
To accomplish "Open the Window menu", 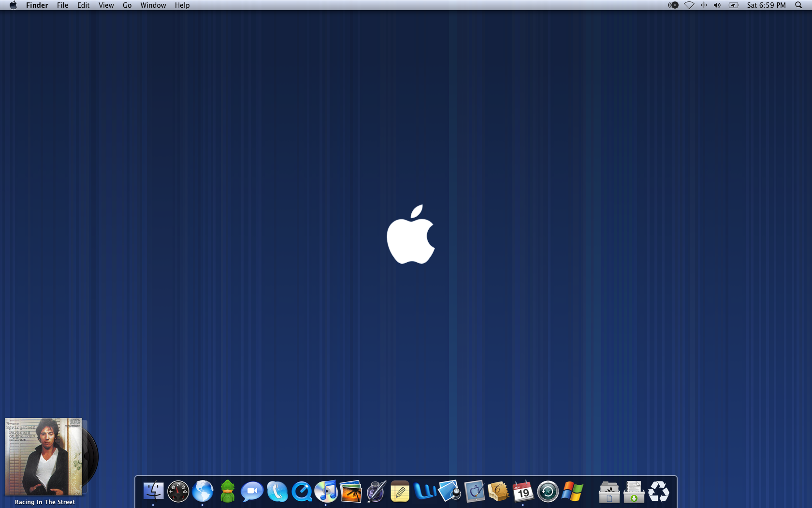I will [x=153, y=5].
